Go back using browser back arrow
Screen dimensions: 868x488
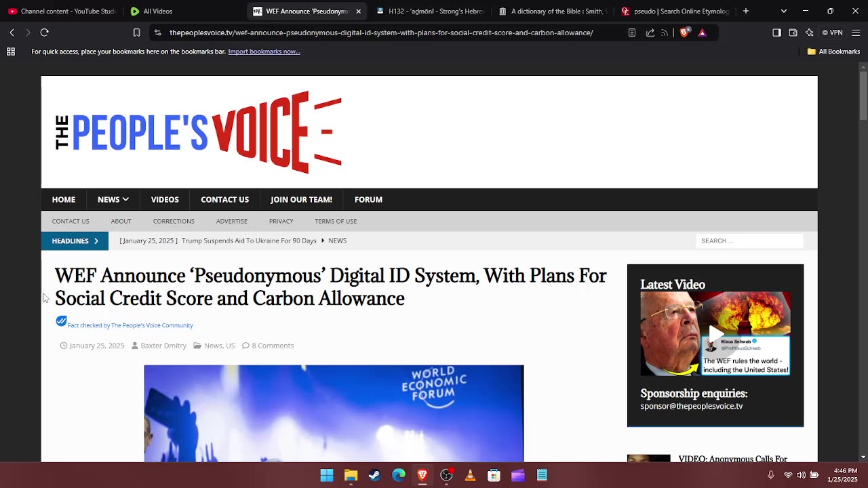(x=12, y=33)
